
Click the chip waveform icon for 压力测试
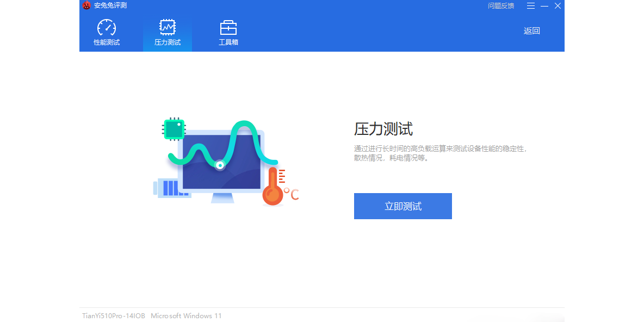pos(167,27)
